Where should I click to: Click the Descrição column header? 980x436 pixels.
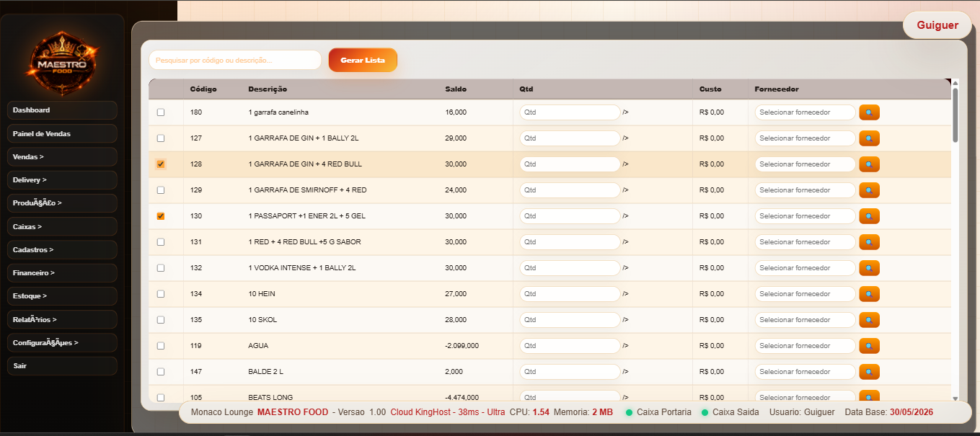point(268,89)
